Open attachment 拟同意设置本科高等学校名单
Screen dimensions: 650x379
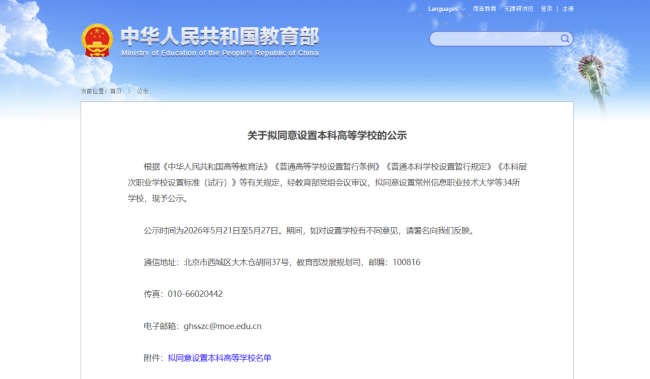219,358
